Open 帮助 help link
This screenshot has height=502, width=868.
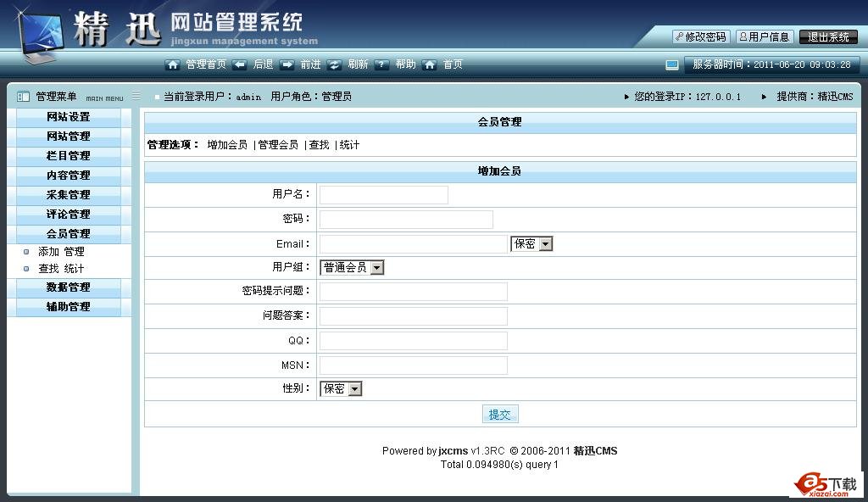point(406,64)
